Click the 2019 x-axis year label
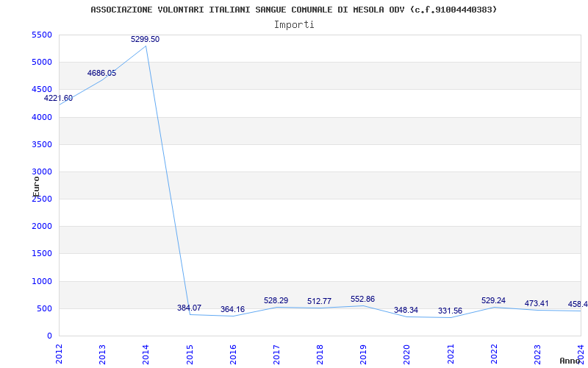Image resolution: width=588 pixels, height=368 pixels. click(x=363, y=354)
